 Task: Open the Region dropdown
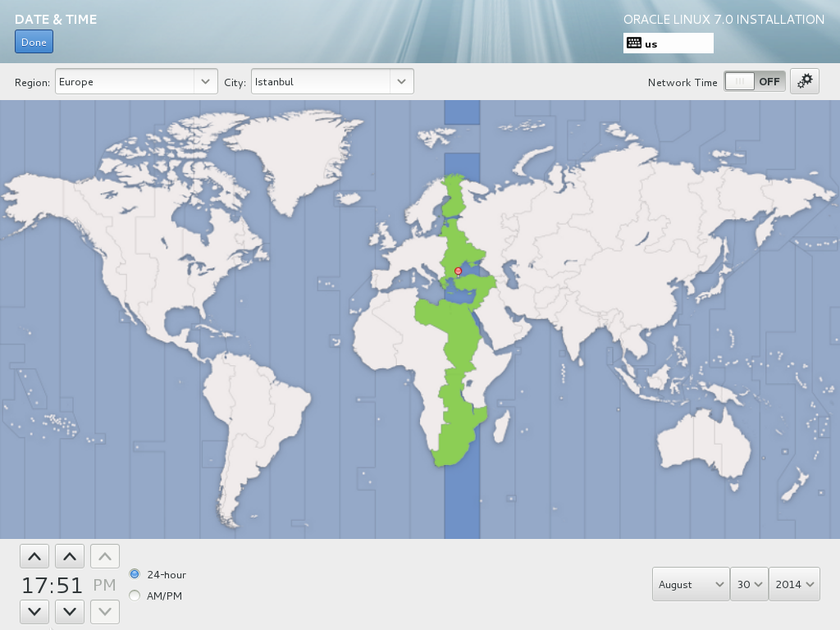[x=136, y=82]
